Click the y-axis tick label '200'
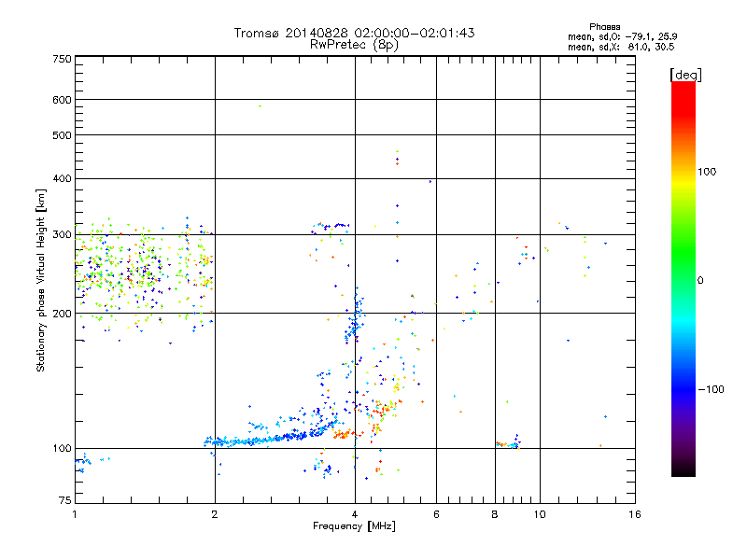Image resolution: width=747 pixels, height=560 pixels. tap(62, 314)
